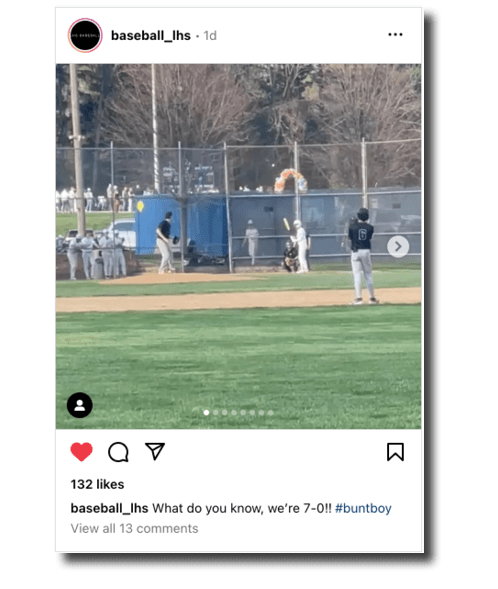498x589 pixels.
Task: Open the three-dot more options menu
Action: click(x=395, y=35)
